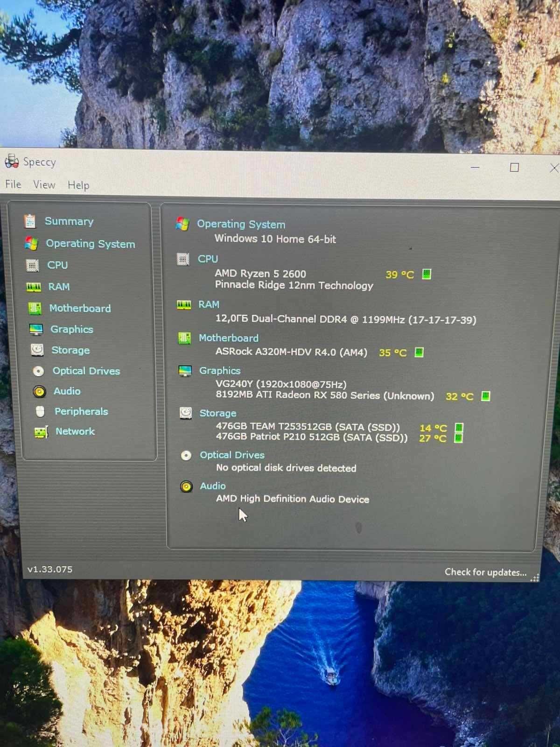Click the RAM heading link in summary
This screenshot has height=747, width=560.
209,304
